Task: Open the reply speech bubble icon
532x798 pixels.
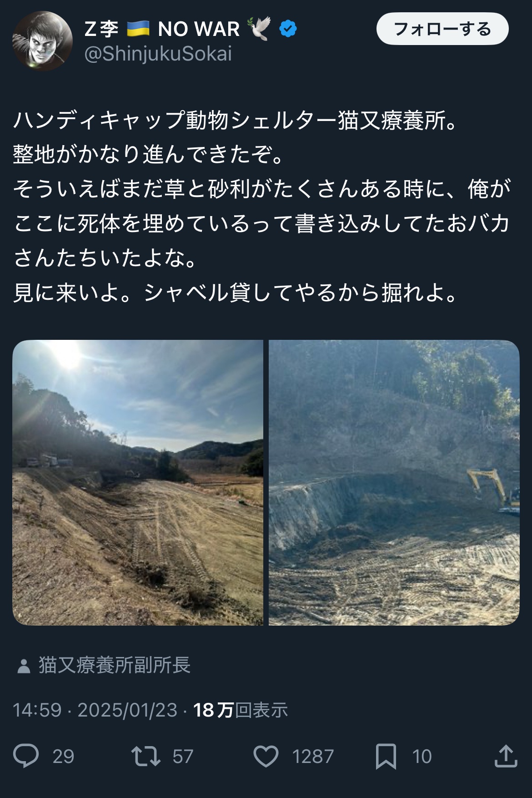Action: [26, 756]
